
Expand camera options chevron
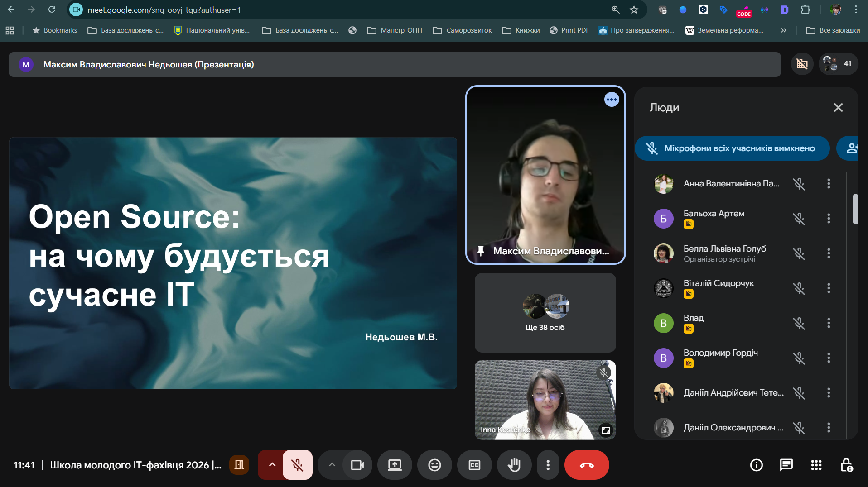pos(332,465)
